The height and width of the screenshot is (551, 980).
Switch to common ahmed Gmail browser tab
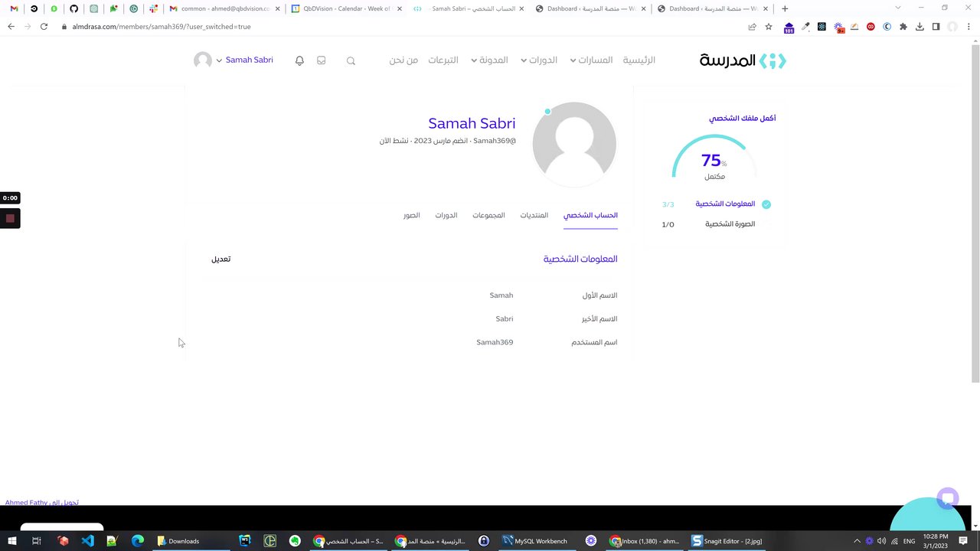tap(224, 8)
